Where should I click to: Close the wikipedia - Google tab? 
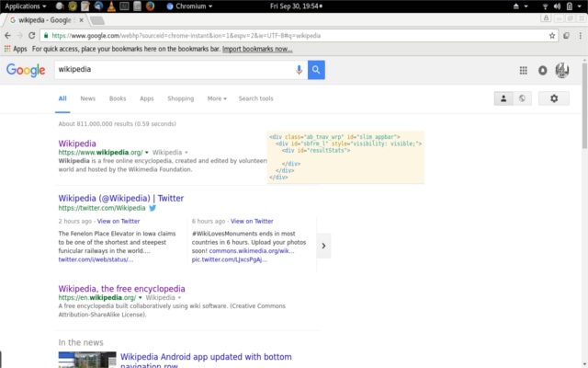pos(81,20)
